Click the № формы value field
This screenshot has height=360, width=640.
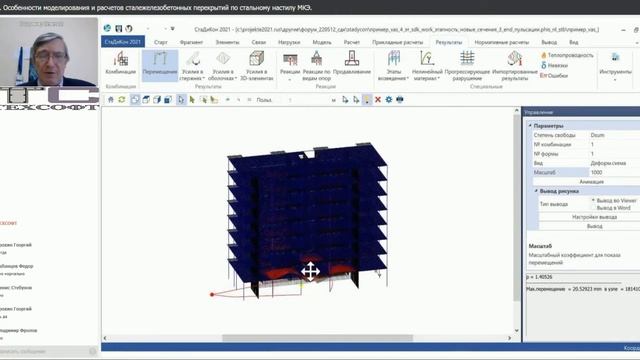(614, 154)
